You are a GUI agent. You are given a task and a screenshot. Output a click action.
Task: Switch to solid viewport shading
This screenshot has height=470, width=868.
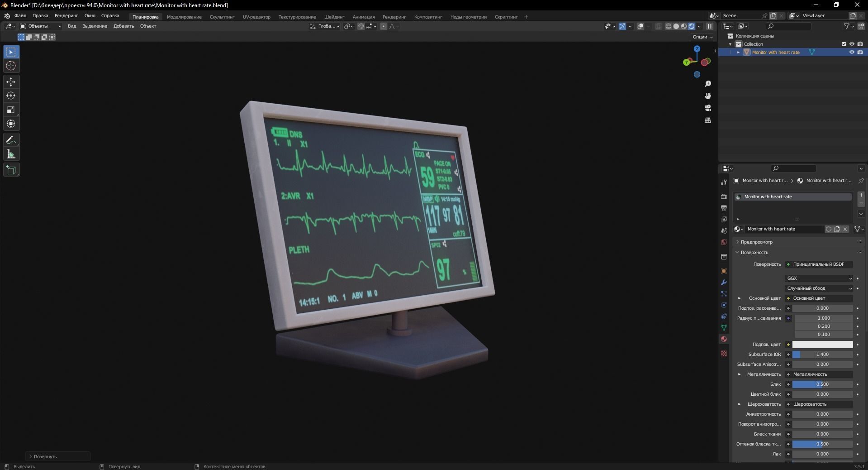pos(676,26)
